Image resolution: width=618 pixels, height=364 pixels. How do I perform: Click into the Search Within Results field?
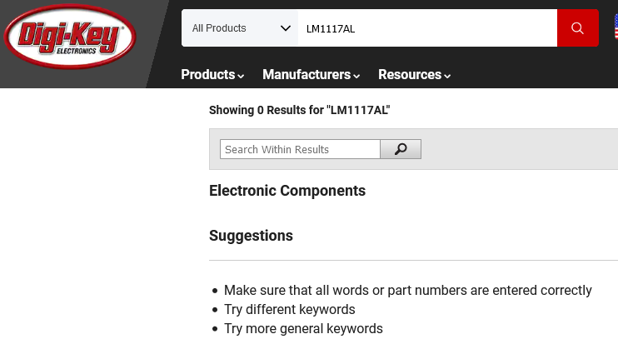pos(300,149)
